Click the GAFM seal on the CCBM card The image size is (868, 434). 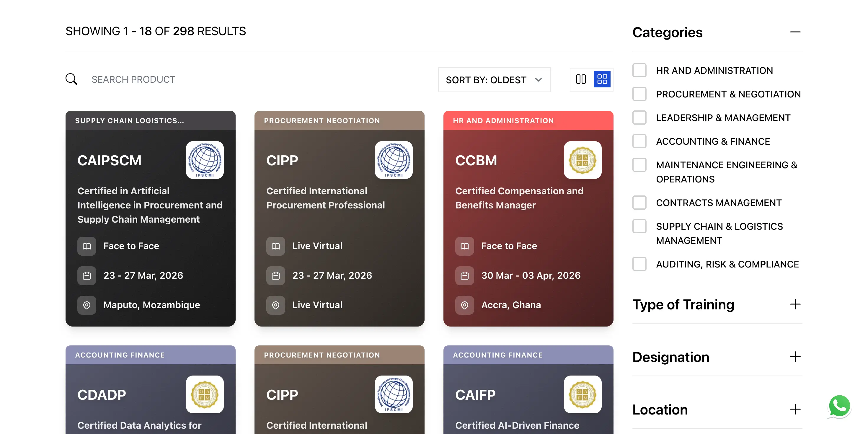click(583, 160)
